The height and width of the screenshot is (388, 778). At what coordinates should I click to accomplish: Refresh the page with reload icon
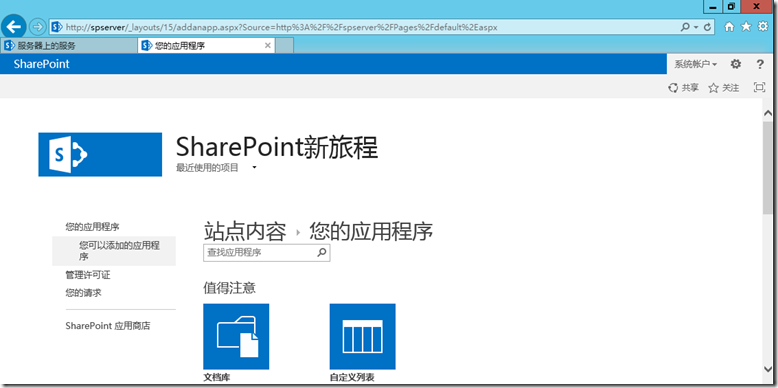coord(708,27)
